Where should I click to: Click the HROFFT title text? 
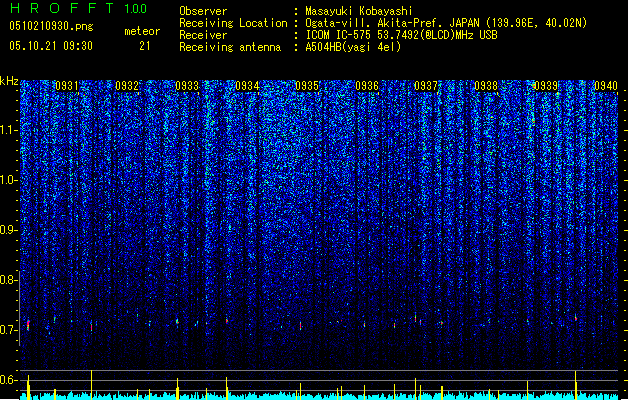(x=62, y=8)
